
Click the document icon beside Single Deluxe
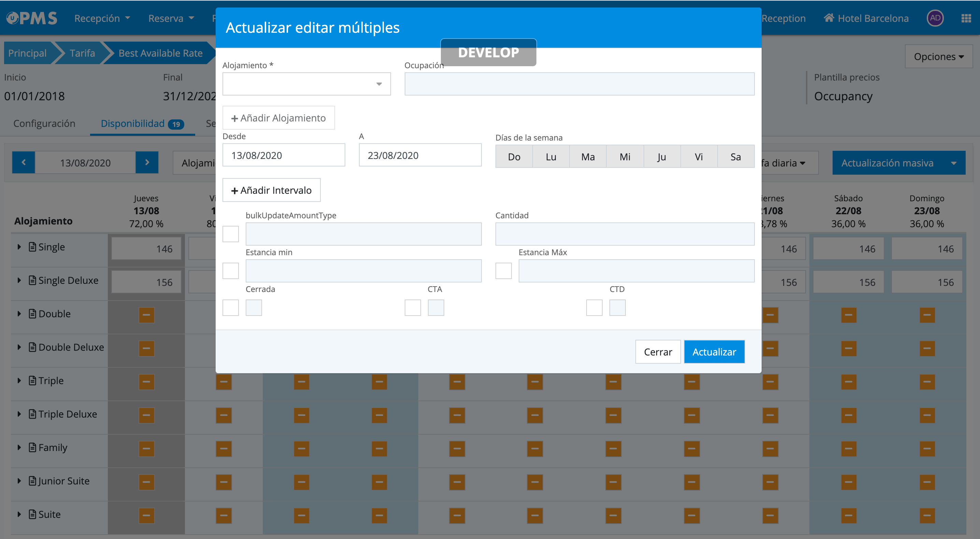pyautogui.click(x=32, y=280)
